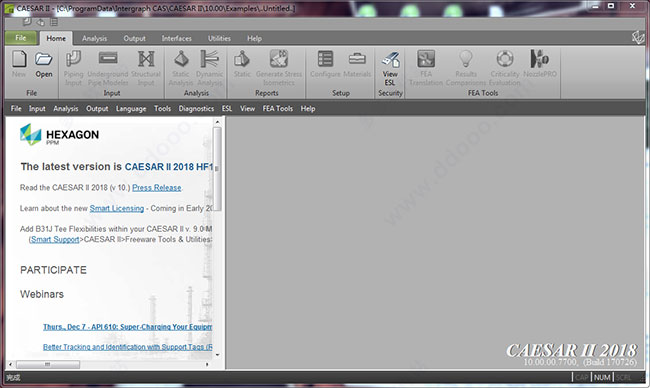Screen dimensions: 650x388
Task: Click the third quick access list icon
Action: click(x=54, y=22)
